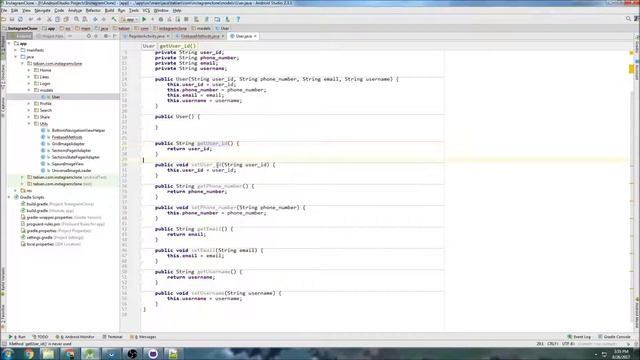
Task: Click the Find toolbar icon
Action: (76, 19)
